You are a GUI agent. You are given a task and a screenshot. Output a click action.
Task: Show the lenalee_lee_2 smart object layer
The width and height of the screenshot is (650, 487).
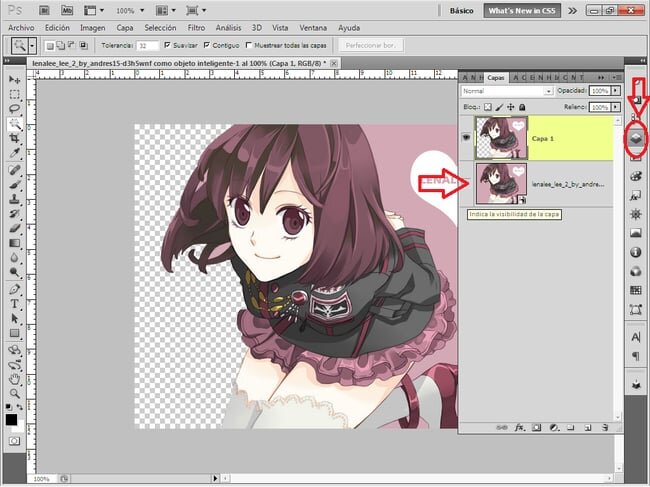(x=466, y=183)
